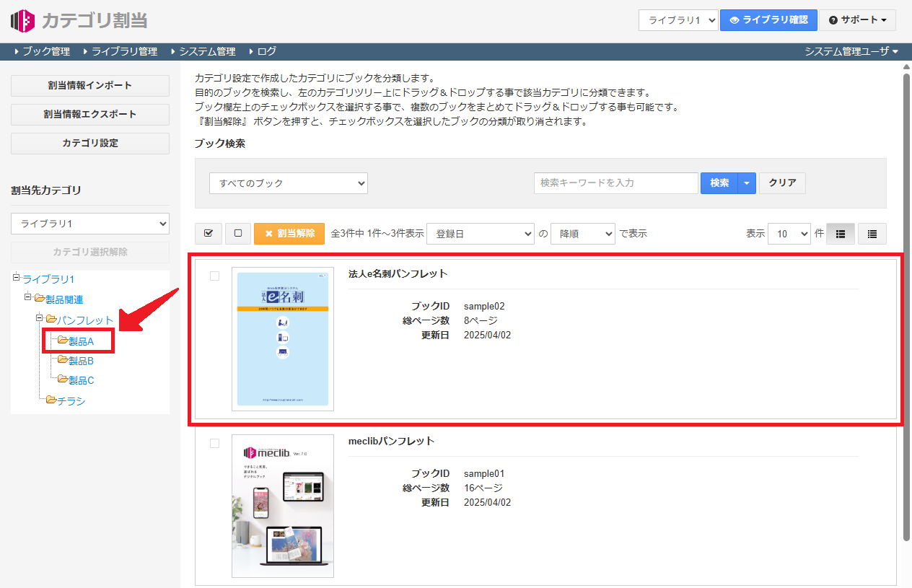Screen dimensions: 912x588
Task: Click the meclib logo icon in header
Action: [22, 20]
